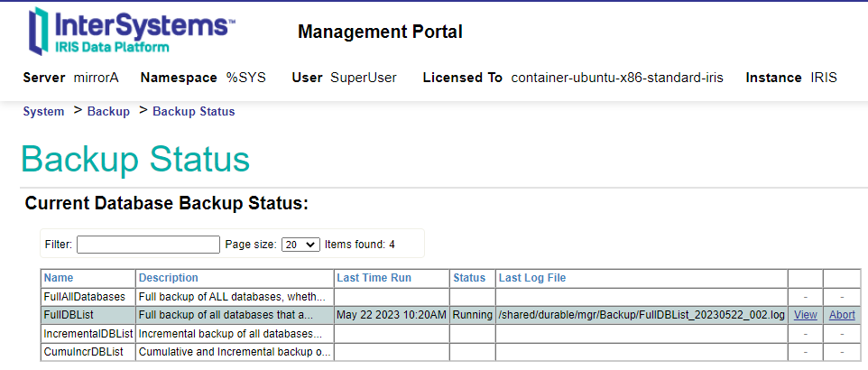868x370 pixels.
Task: Select the FullDBList row name
Action: 69,315
